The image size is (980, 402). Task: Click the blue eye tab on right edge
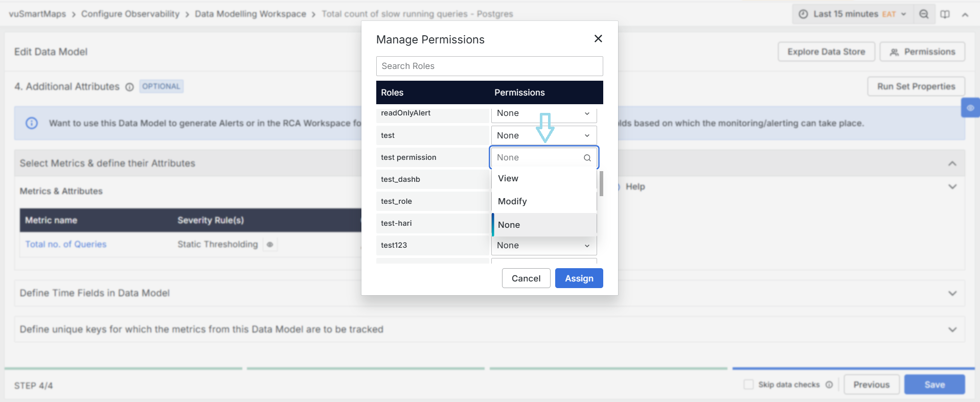(970, 108)
